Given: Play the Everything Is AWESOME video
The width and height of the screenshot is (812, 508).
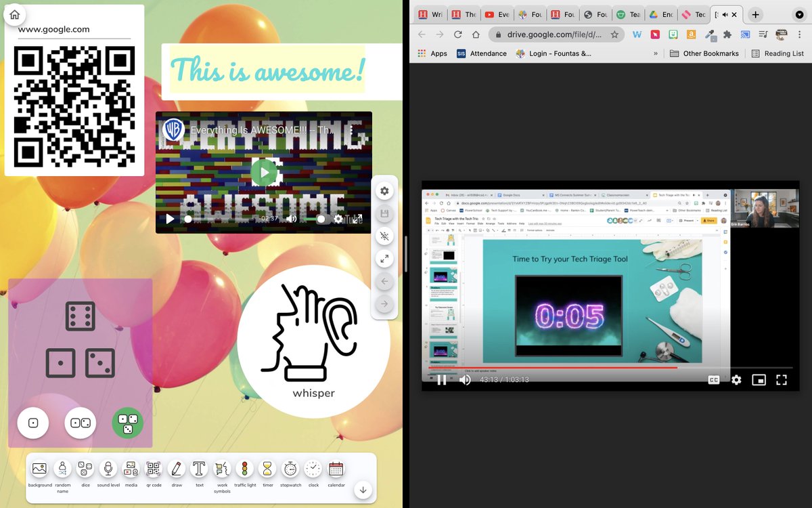Looking at the screenshot, I should 264,173.
